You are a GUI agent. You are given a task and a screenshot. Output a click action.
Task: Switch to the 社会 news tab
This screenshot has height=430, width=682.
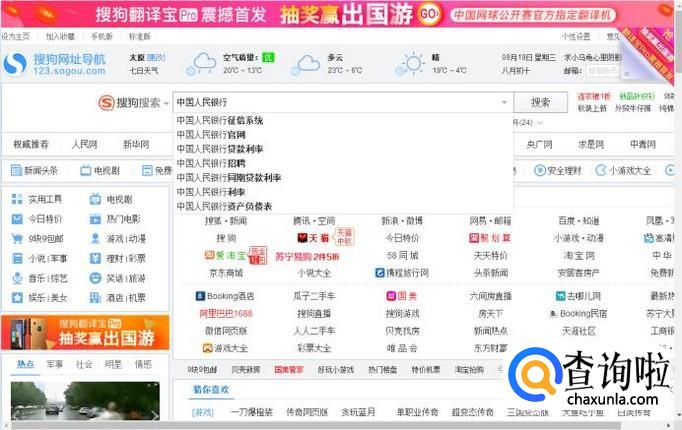click(84, 364)
